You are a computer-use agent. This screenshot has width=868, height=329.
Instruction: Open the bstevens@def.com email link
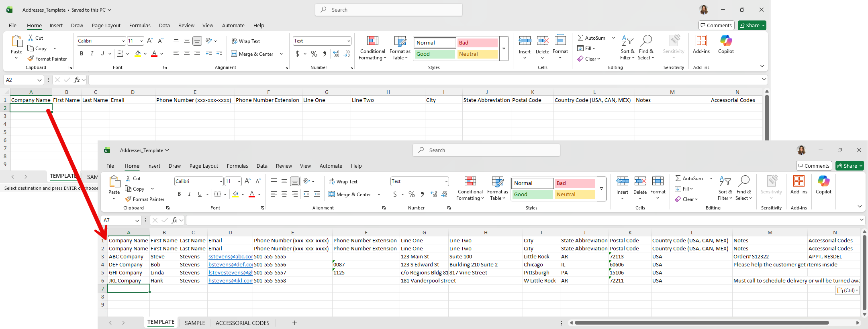(x=231, y=264)
